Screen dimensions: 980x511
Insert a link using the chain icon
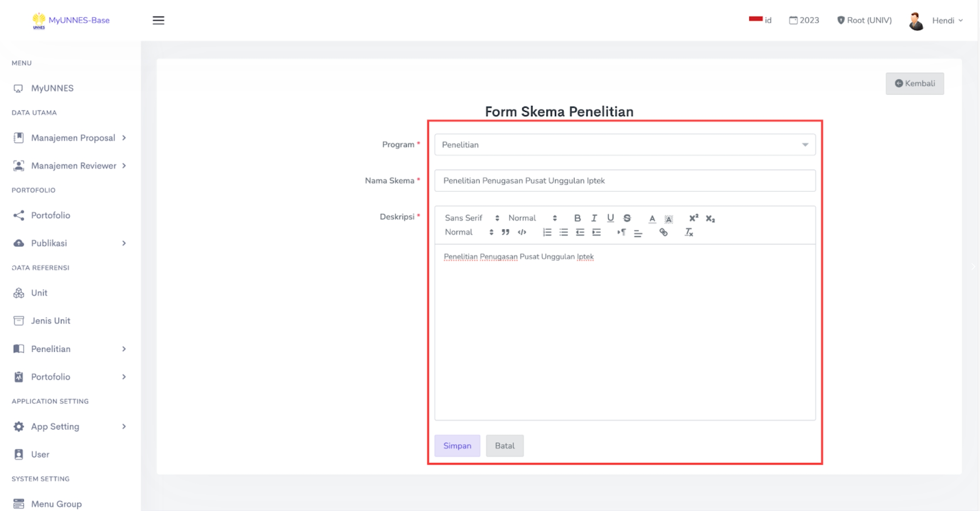(663, 232)
